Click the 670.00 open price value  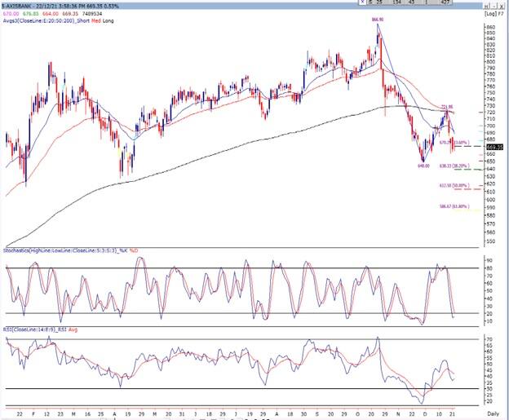tap(11, 14)
